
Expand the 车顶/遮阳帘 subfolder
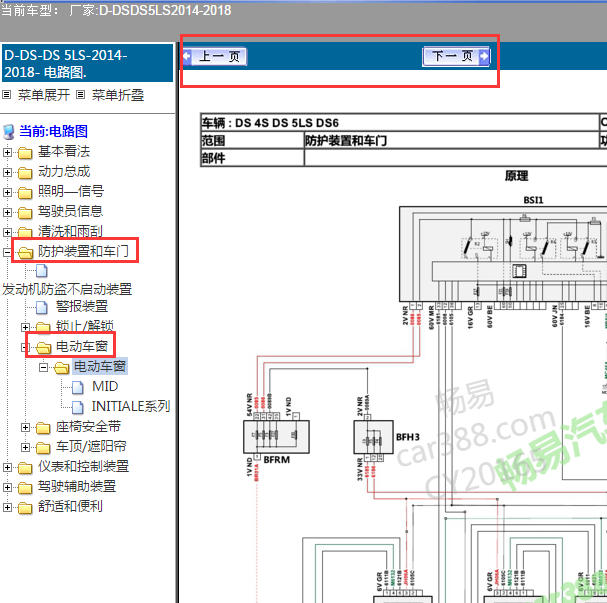(x=25, y=447)
